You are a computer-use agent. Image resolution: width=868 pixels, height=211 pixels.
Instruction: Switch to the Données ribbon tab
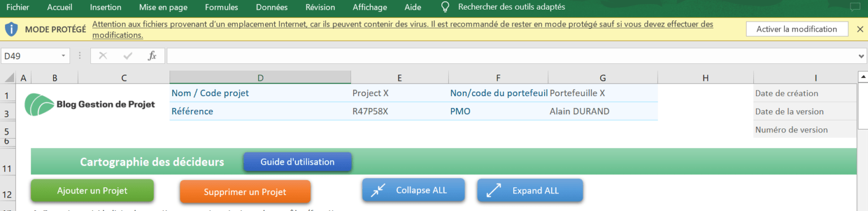(x=272, y=7)
